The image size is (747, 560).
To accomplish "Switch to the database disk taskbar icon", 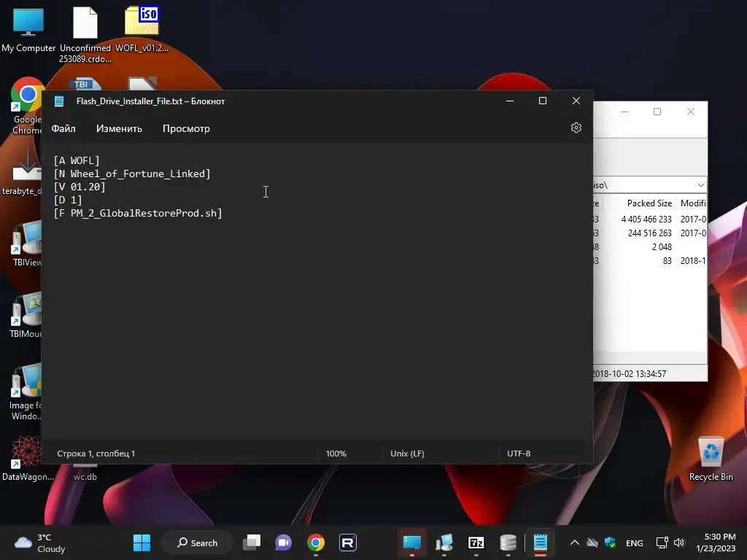I will (x=508, y=542).
